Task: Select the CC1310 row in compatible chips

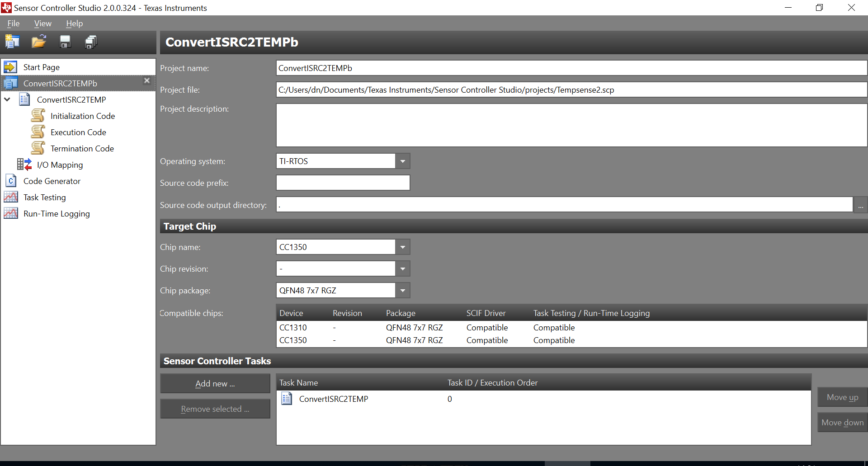Action: coord(571,327)
